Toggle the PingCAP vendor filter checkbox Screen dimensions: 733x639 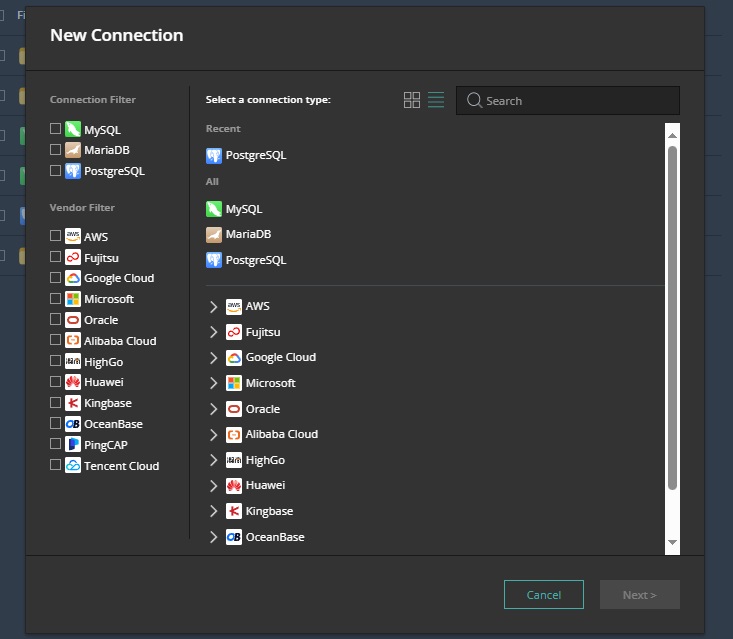click(x=56, y=444)
